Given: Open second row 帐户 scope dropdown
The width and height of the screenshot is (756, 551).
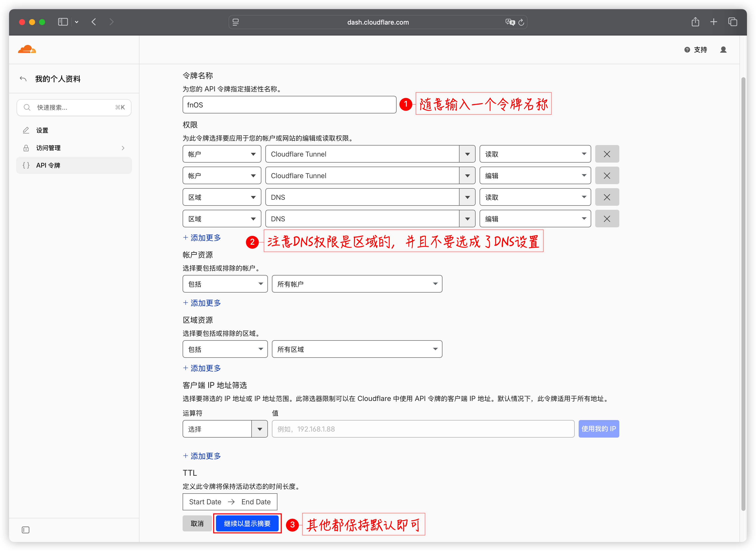Looking at the screenshot, I should pos(222,175).
